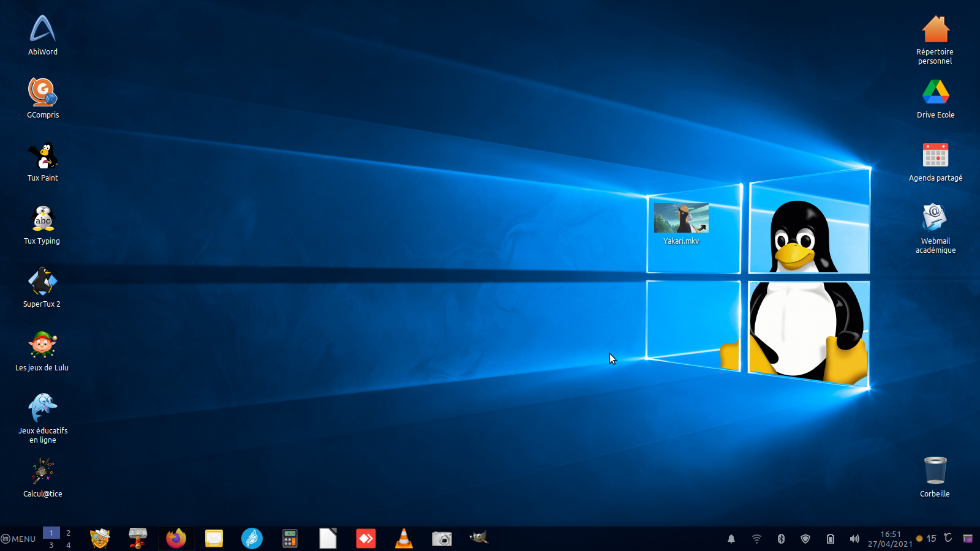
Task: Select the Agenda partagé calendar icon
Action: [935, 162]
